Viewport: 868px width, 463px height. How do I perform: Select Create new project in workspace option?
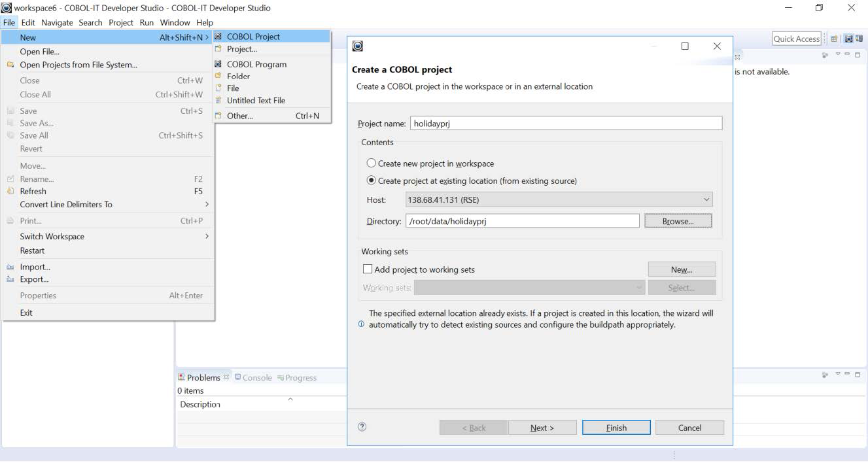pyautogui.click(x=372, y=163)
